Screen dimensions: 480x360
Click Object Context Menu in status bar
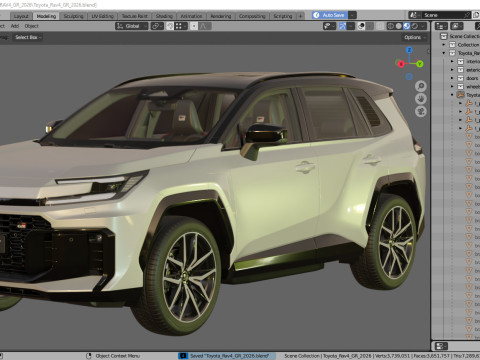(x=117, y=356)
